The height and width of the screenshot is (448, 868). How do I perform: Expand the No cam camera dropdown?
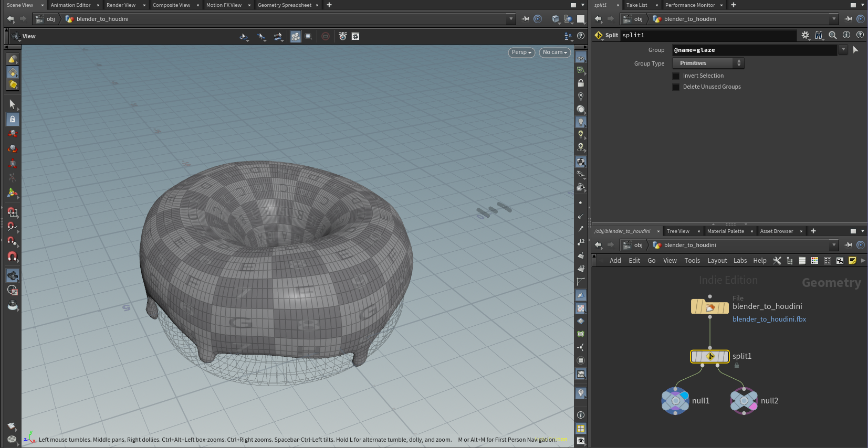[x=555, y=52]
